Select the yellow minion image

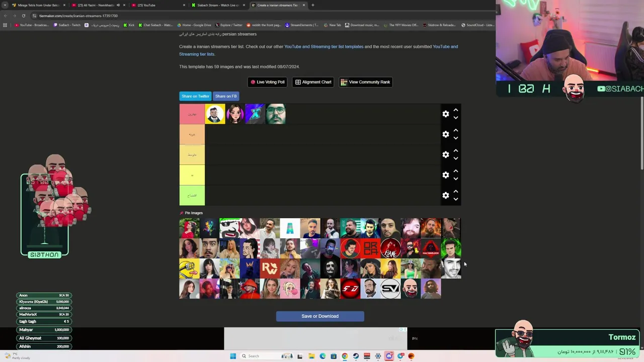click(x=189, y=268)
